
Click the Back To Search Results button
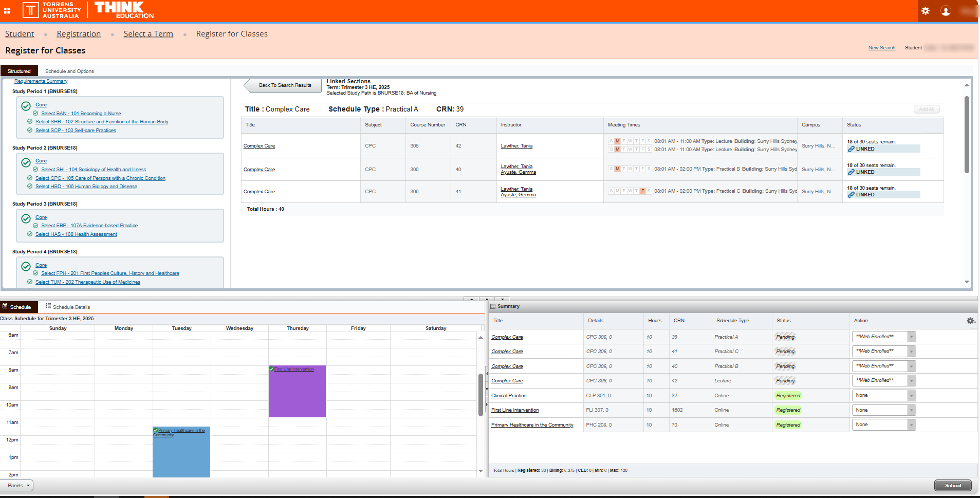284,85
